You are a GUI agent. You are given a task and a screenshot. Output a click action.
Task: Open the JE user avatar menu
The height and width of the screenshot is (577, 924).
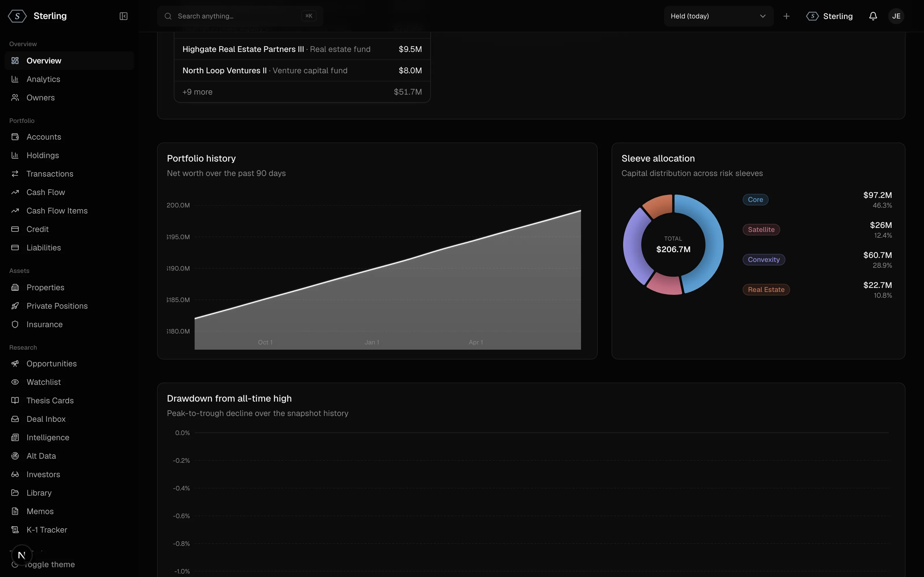(896, 16)
